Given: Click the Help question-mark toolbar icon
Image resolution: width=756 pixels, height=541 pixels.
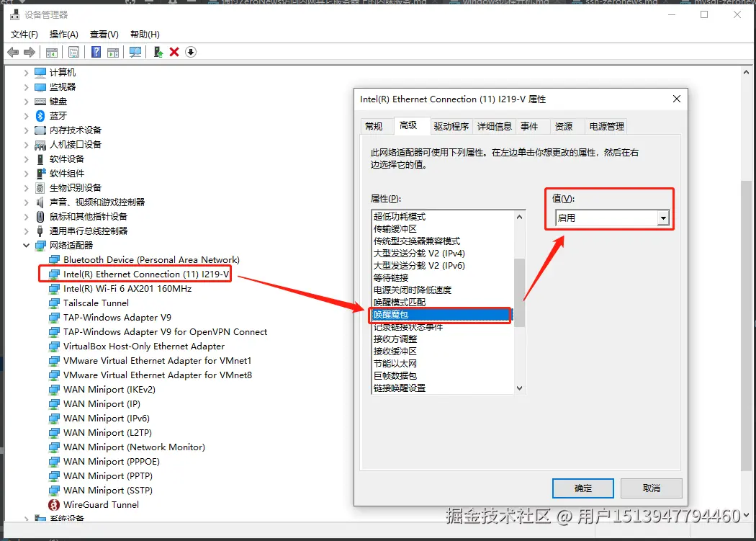Looking at the screenshot, I should [x=96, y=52].
